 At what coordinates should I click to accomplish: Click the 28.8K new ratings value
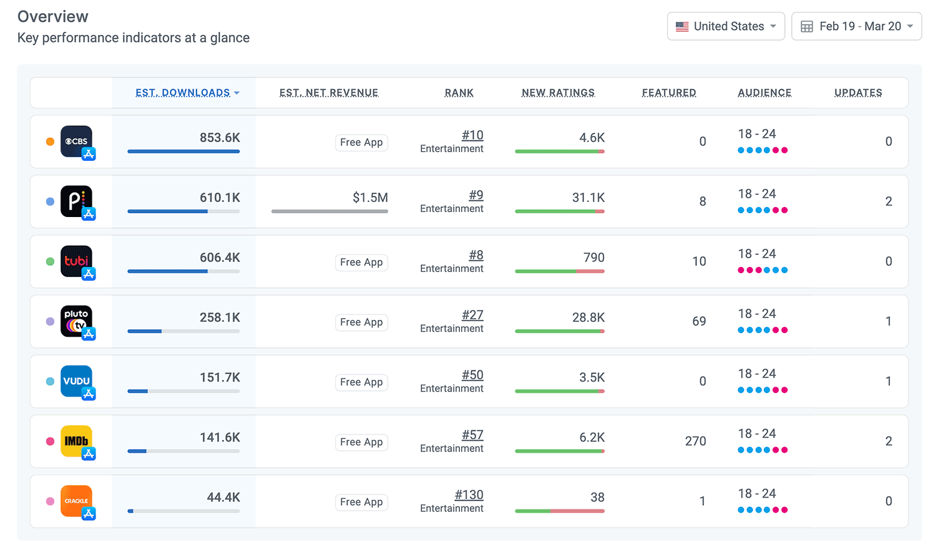coord(588,317)
